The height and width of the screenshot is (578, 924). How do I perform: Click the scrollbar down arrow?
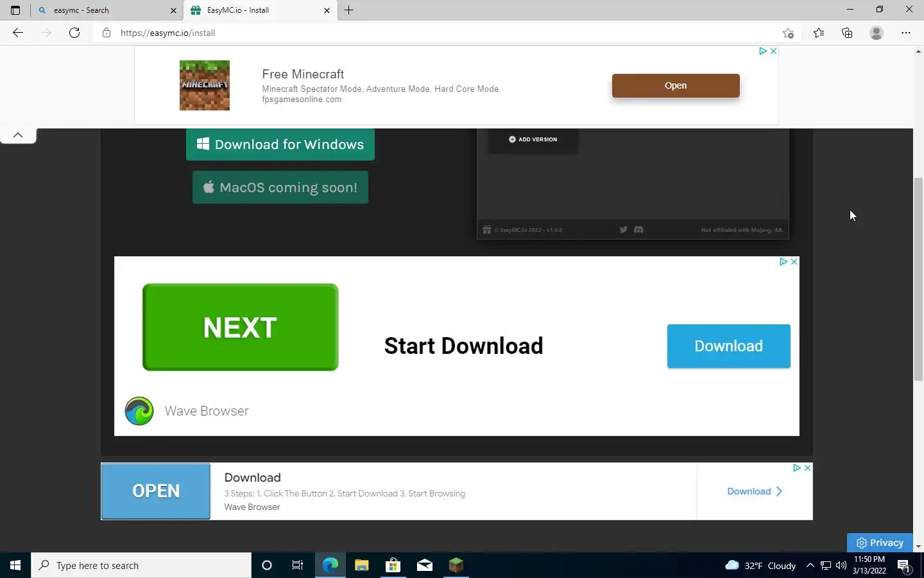coord(918,547)
